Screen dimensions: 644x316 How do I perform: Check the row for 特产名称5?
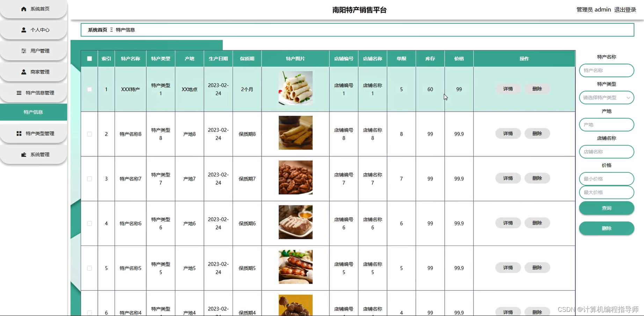pos(89,268)
